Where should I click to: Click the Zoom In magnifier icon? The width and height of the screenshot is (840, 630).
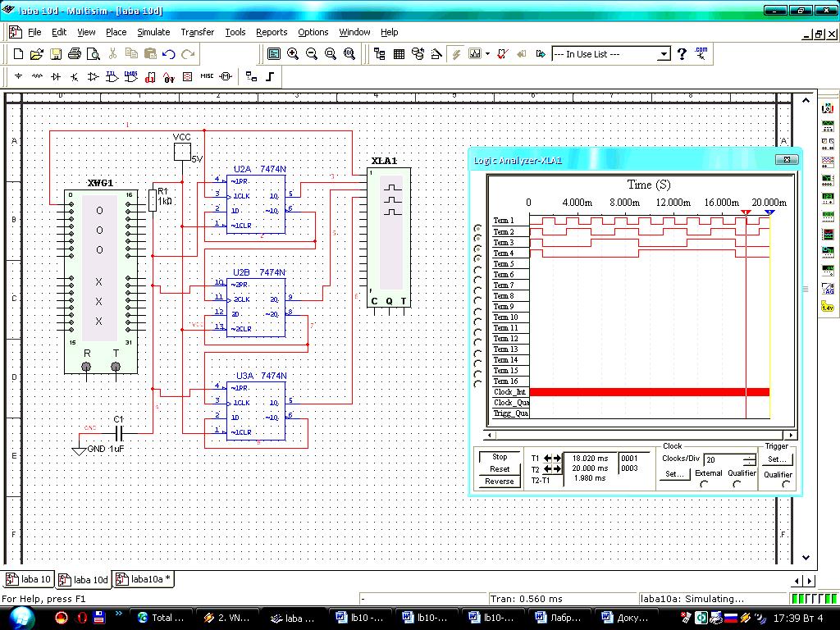293,54
